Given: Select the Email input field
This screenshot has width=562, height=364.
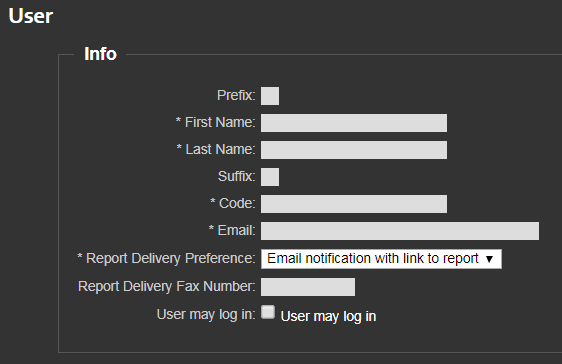Looking at the screenshot, I should [400, 231].
